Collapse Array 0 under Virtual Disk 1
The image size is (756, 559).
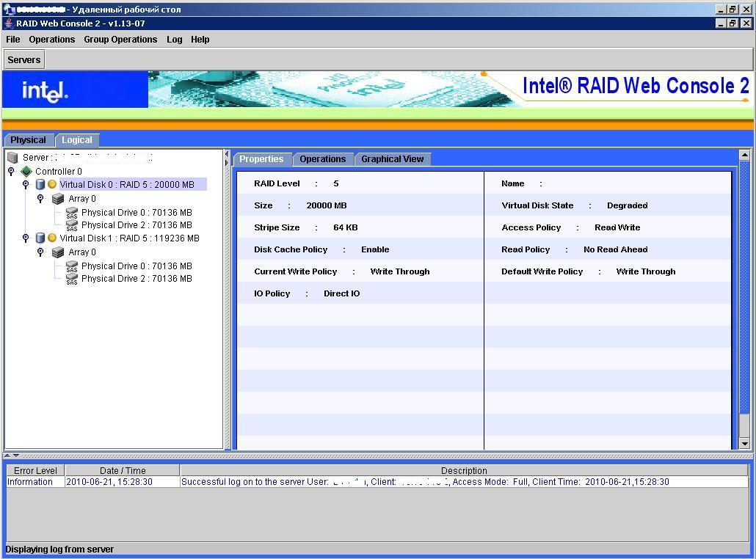coord(40,252)
